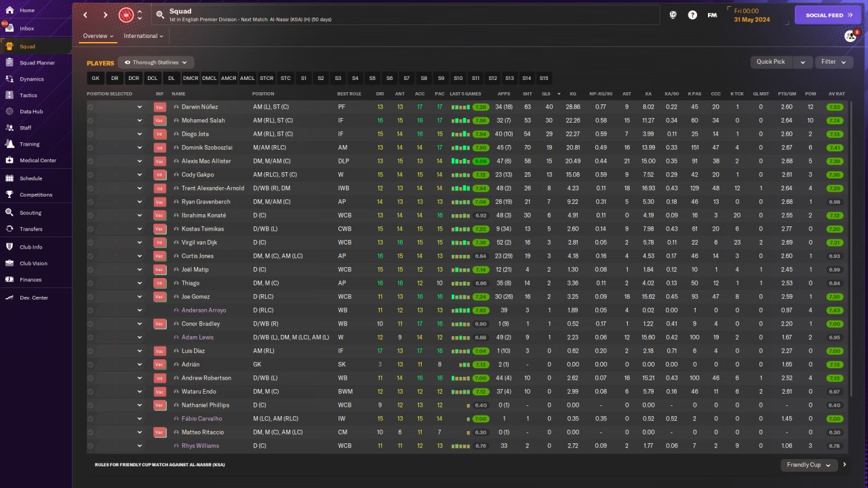The width and height of the screenshot is (868, 488).
Task: Select Andrew Robertson's row selection circle
Action: pos(91,378)
